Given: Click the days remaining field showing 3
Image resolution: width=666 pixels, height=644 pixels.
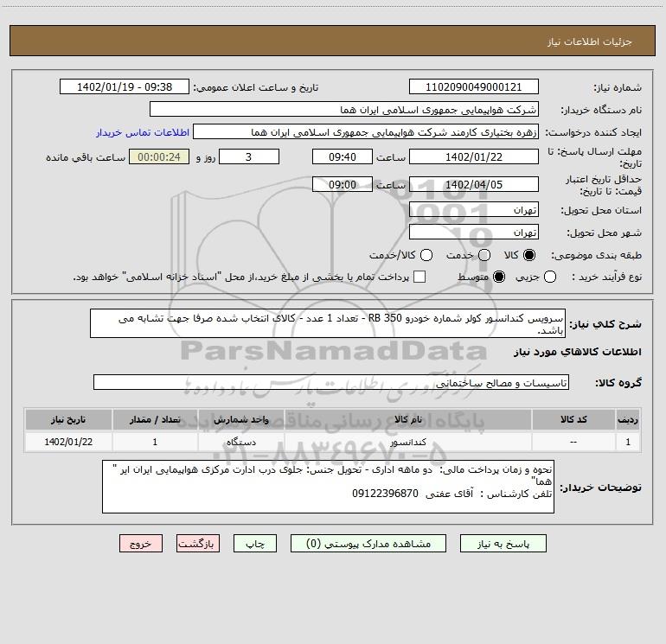Looking at the screenshot, I should point(249,156).
